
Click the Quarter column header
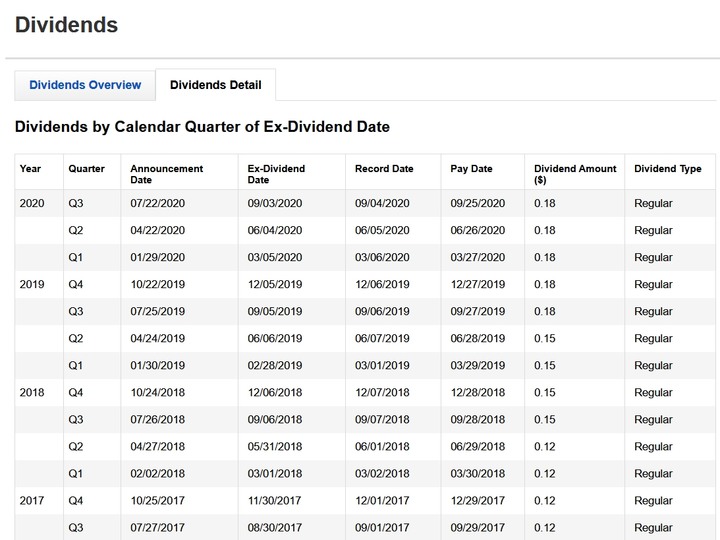86,169
